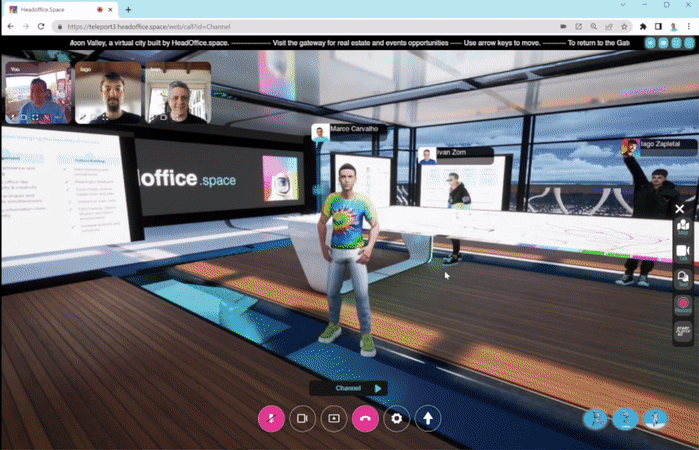The image size is (699, 450).
Task: Open the Chrome profile avatar menu
Action: coord(674,27)
